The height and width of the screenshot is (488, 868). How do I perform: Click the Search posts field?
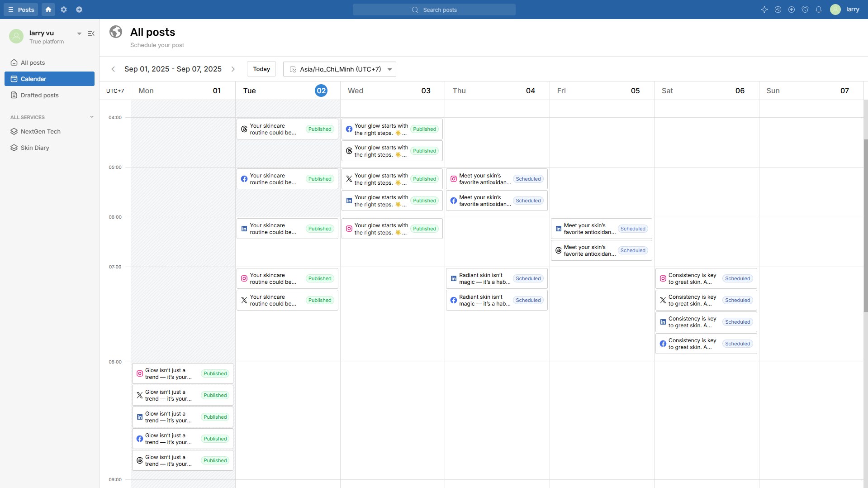click(x=434, y=10)
